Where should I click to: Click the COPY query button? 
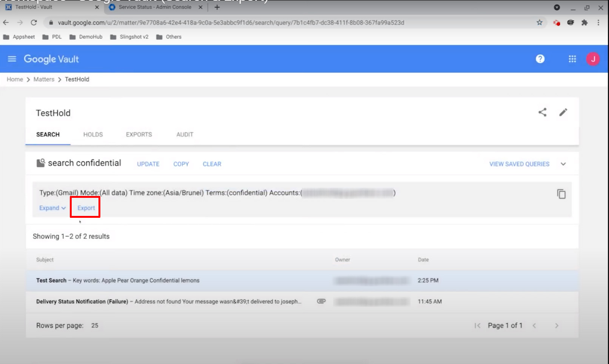click(x=181, y=164)
